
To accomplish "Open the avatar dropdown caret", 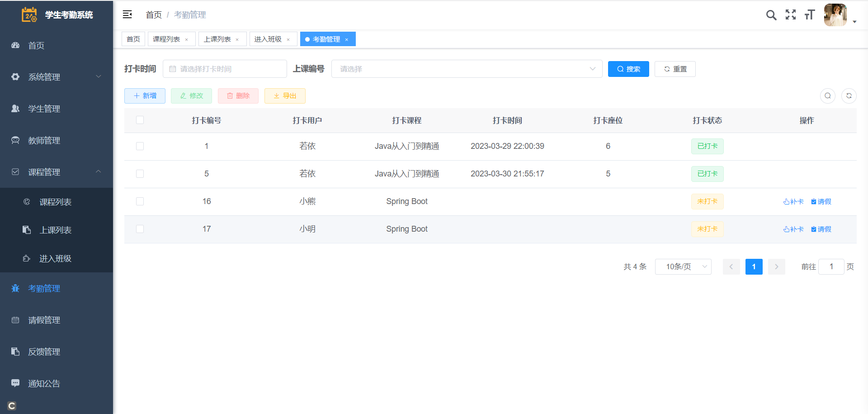I will [854, 22].
